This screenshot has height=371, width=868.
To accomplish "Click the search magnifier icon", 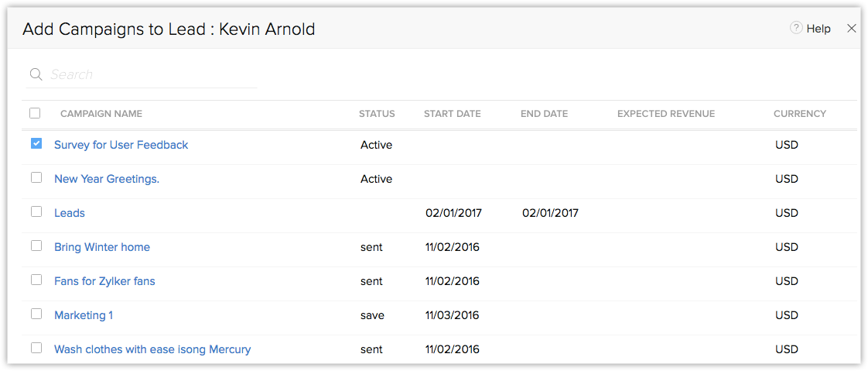I will click(x=36, y=74).
